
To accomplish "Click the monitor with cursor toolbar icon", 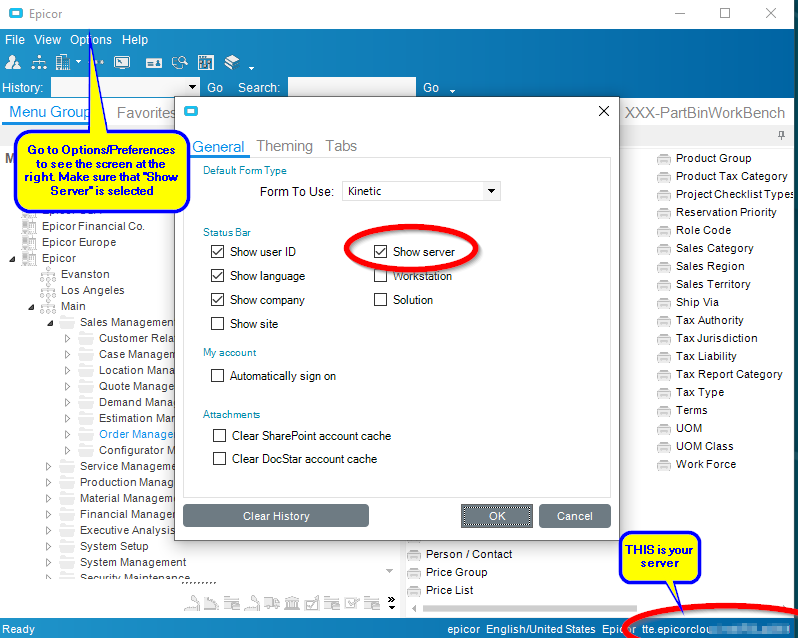I will point(122,63).
